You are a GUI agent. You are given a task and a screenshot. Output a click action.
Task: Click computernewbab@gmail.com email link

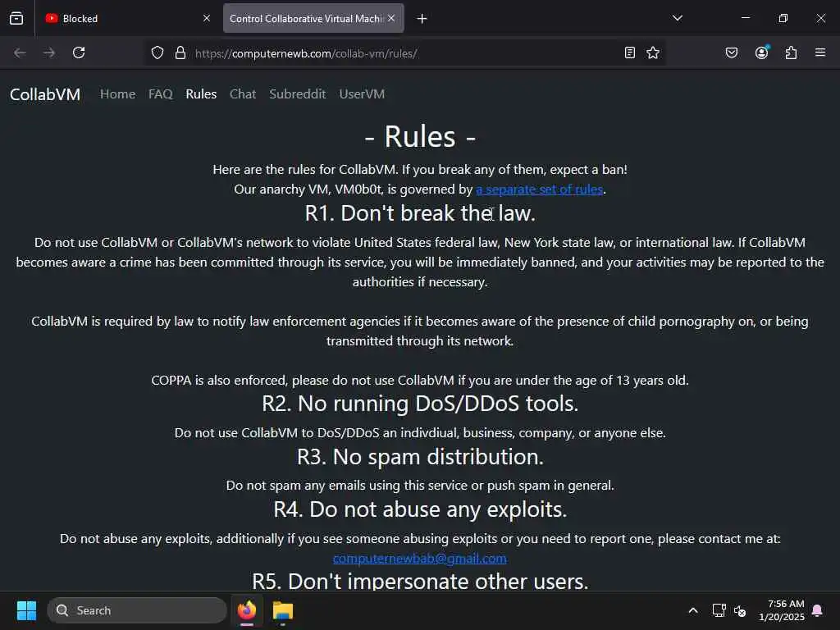(419, 558)
